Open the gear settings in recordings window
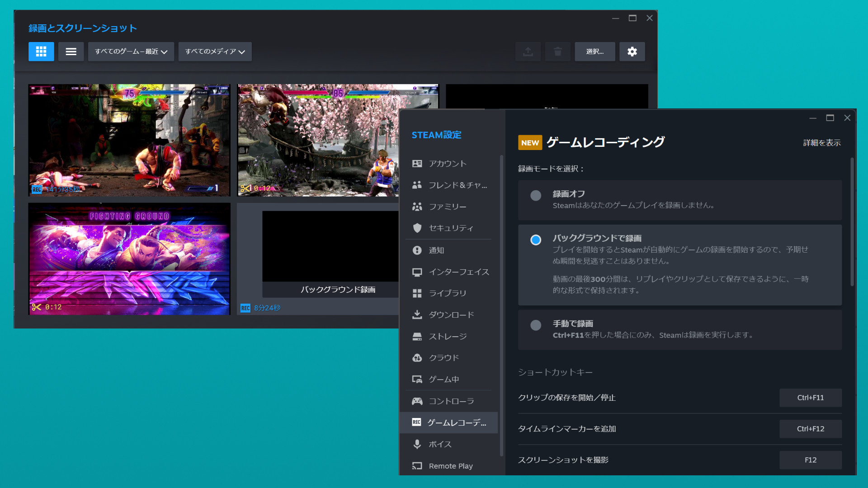 (632, 52)
